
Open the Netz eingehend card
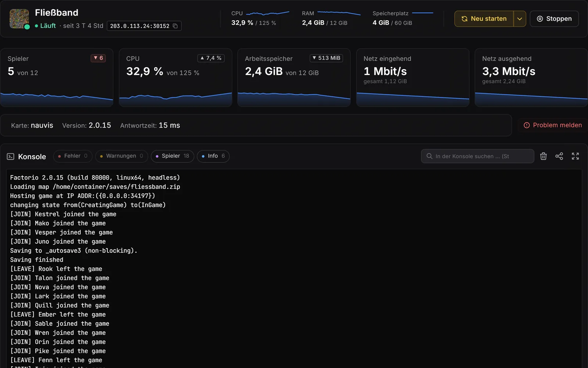click(x=413, y=78)
